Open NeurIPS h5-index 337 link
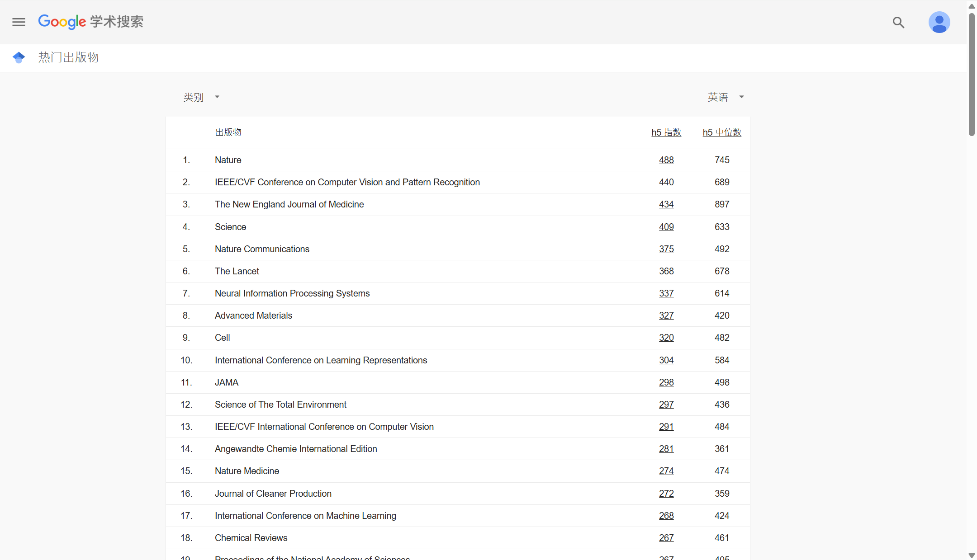This screenshot has height=560, width=977. [666, 293]
